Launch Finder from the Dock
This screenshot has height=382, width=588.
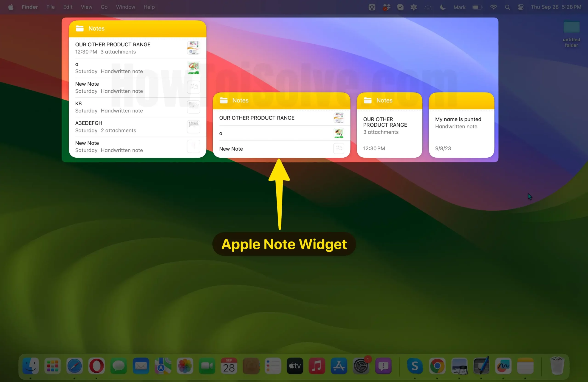pos(30,366)
